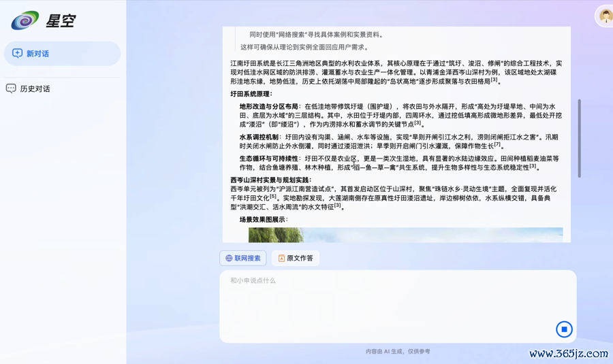Open 历史对话 in the sidebar
This screenshot has height=364, width=613.
pos(35,88)
